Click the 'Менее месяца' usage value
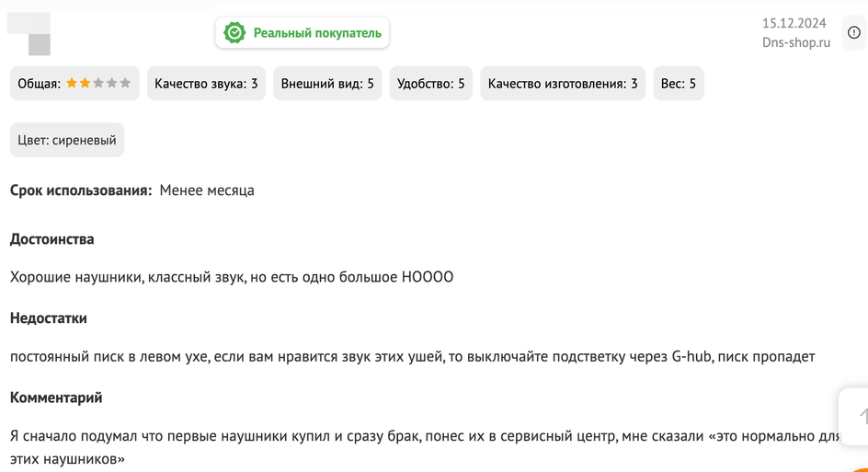Screen dimensions: 868x472 (207, 190)
